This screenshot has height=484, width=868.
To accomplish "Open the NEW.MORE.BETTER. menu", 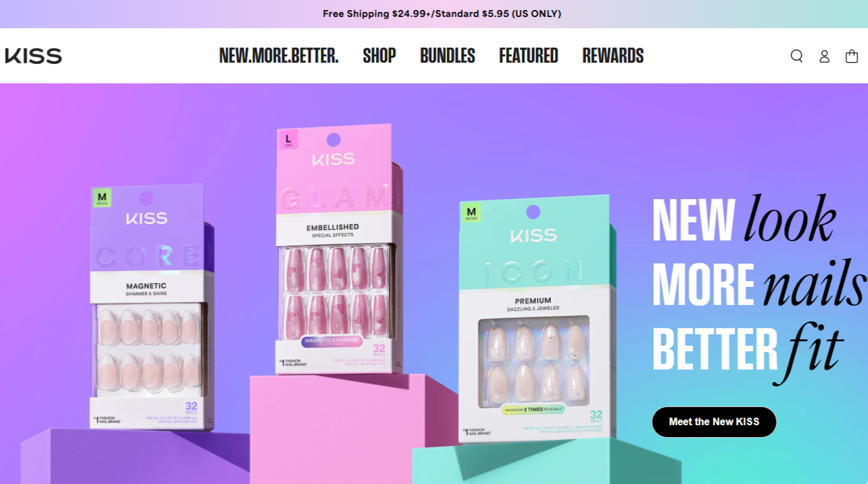I will (279, 56).
